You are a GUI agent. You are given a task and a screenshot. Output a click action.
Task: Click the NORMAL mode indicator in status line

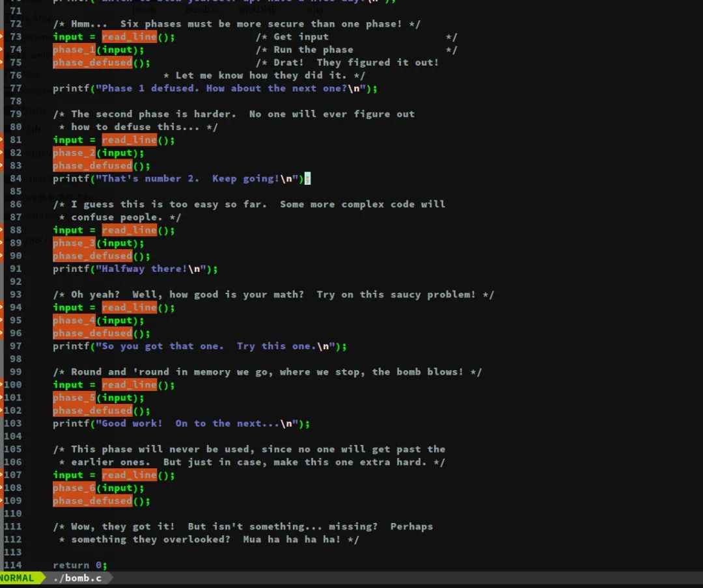(17, 578)
